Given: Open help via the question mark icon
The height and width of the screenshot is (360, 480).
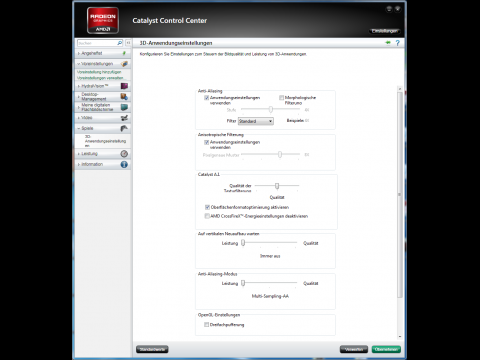Looking at the screenshot, I should [398, 43].
